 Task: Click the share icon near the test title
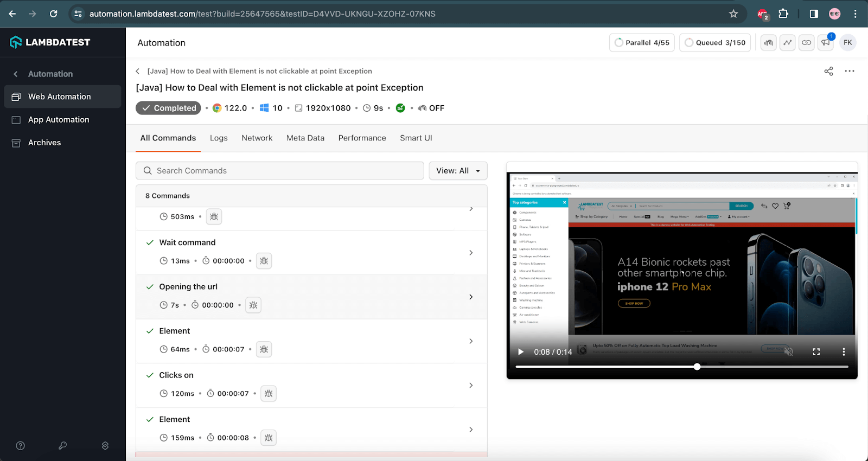click(x=828, y=71)
